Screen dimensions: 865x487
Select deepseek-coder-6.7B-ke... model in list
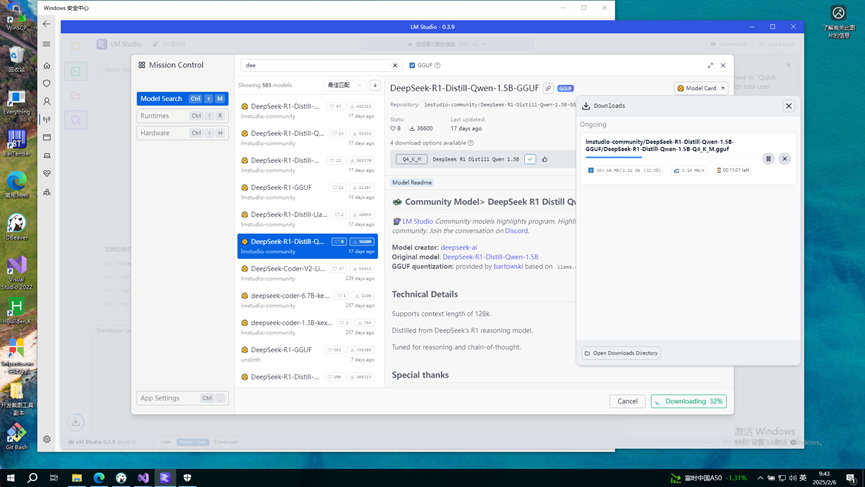coord(307,300)
